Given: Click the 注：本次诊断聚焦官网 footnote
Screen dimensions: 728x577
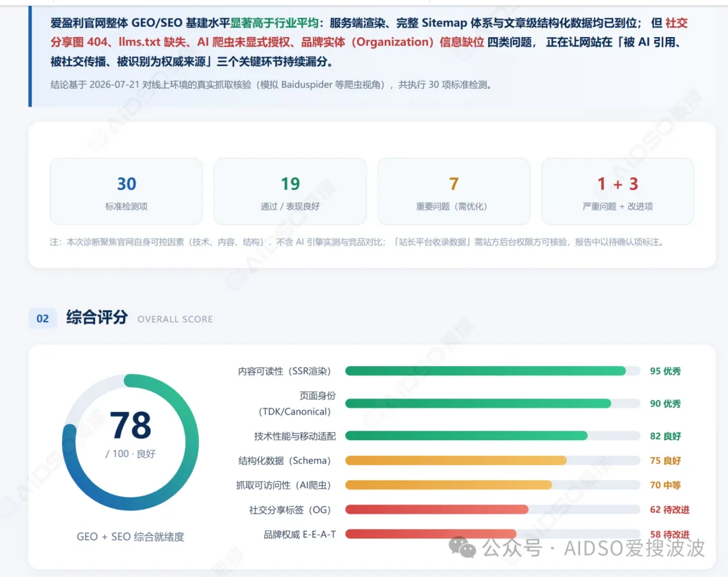Looking at the screenshot, I should pos(358,242).
